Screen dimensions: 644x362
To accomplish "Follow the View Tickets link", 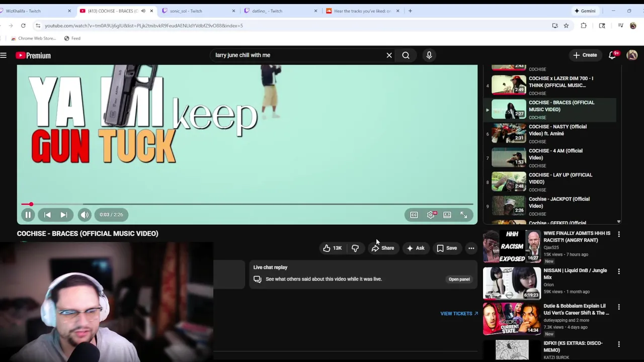I will (x=459, y=313).
